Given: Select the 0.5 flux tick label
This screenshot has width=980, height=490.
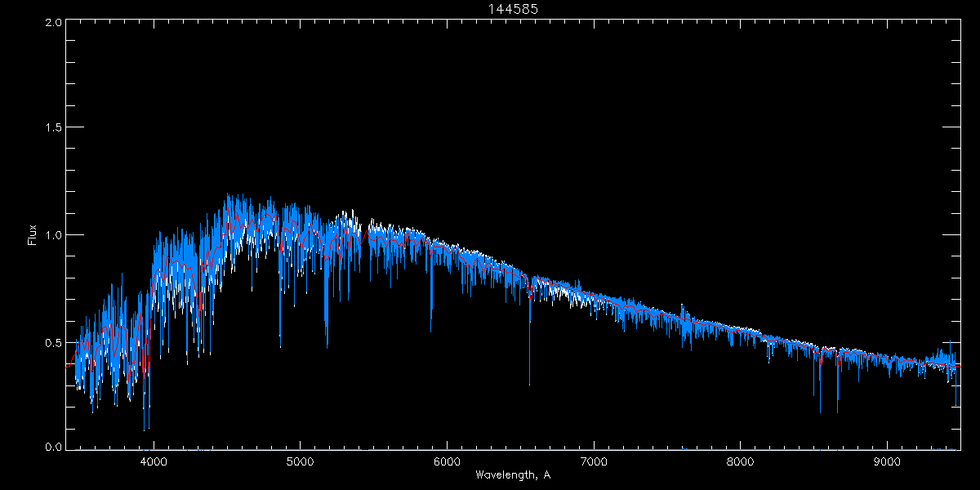Looking at the screenshot, I should (x=54, y=342).
